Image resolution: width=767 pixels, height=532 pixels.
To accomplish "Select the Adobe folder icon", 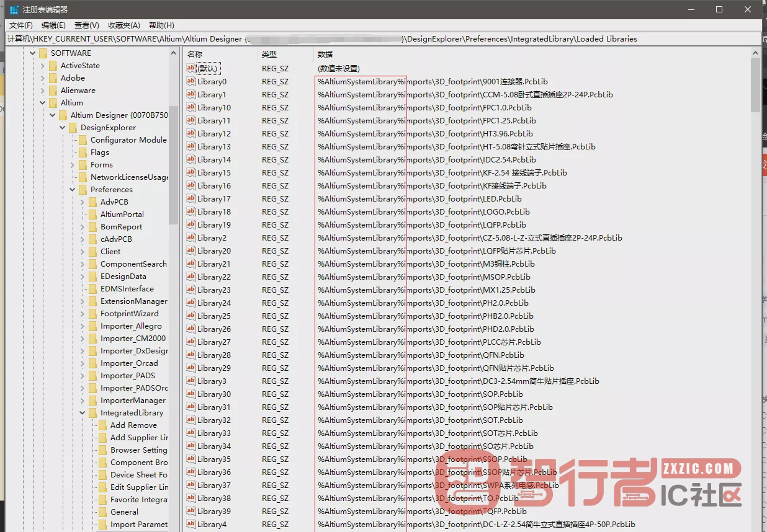I will tap(53, 78).
